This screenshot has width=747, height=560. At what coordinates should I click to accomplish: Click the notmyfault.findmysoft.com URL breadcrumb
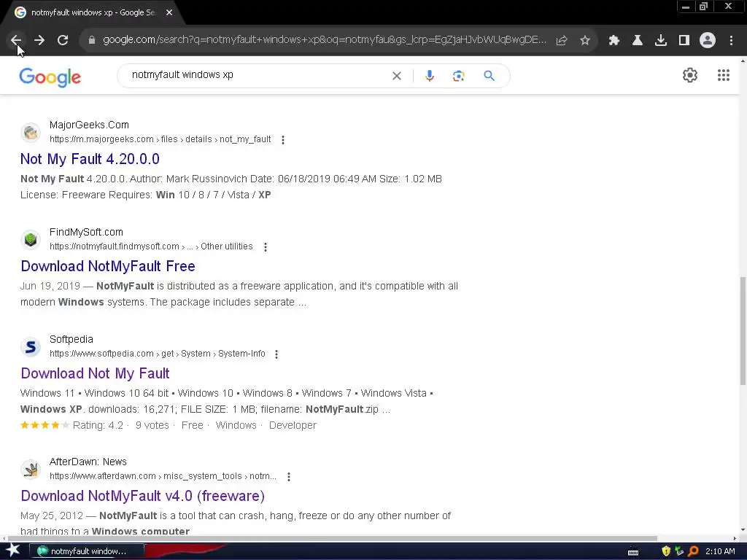click(151, 246)
